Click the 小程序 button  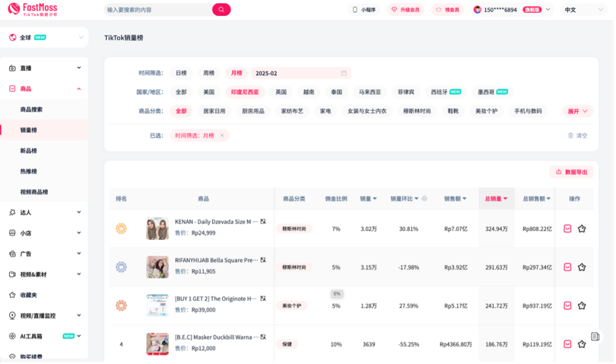tap(364, 10)
